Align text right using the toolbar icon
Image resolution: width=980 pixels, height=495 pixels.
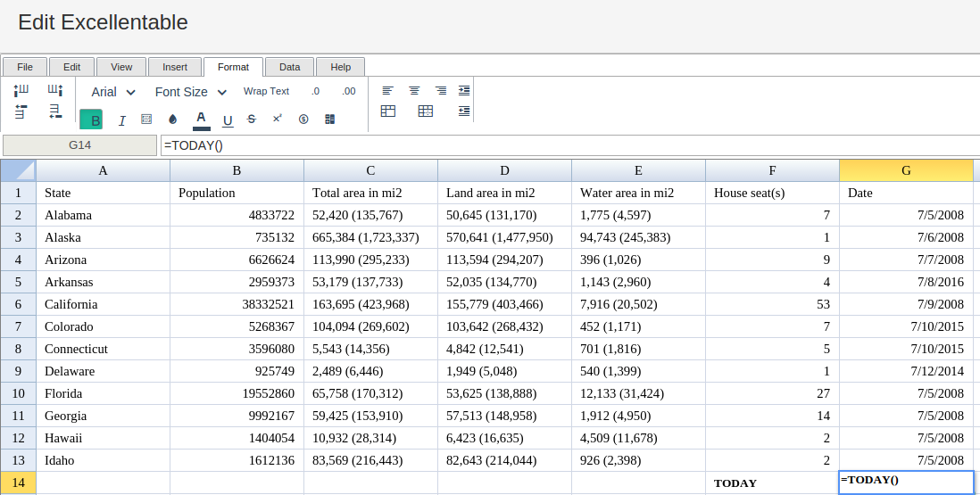pyautogui.click(x=441, y=91)
